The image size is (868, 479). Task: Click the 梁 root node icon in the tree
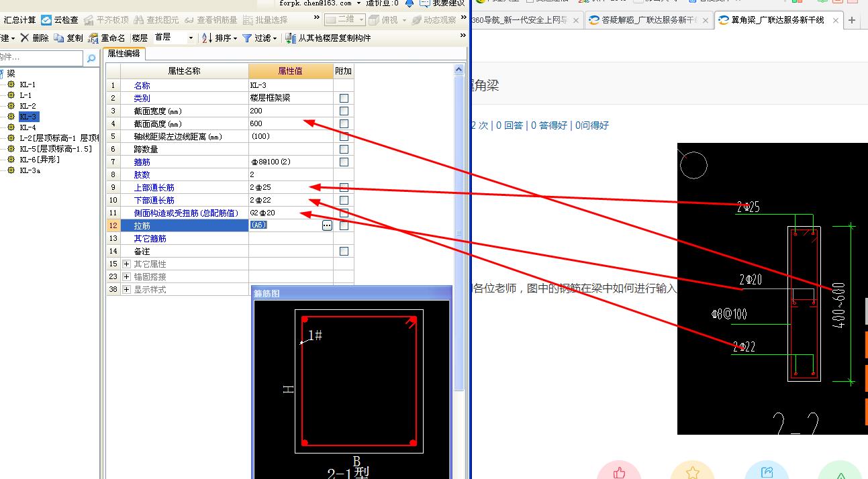click(x=2, y=74)
